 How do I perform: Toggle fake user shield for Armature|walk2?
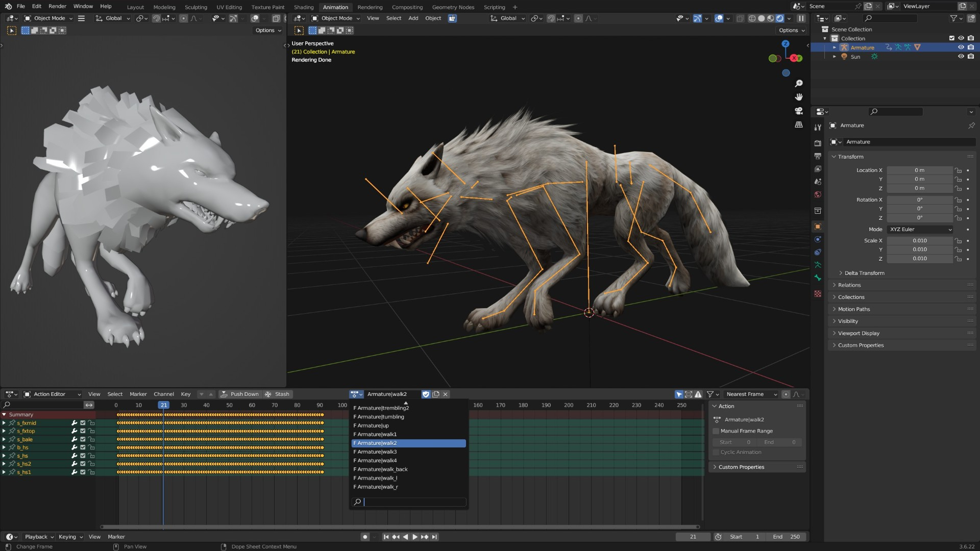point(426,394)
